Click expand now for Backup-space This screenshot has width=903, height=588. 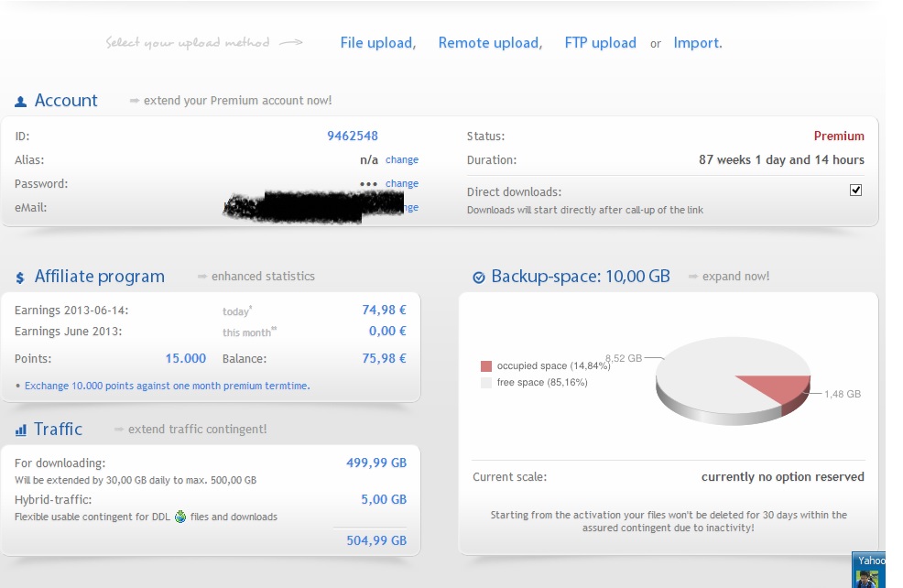[735, 277]
